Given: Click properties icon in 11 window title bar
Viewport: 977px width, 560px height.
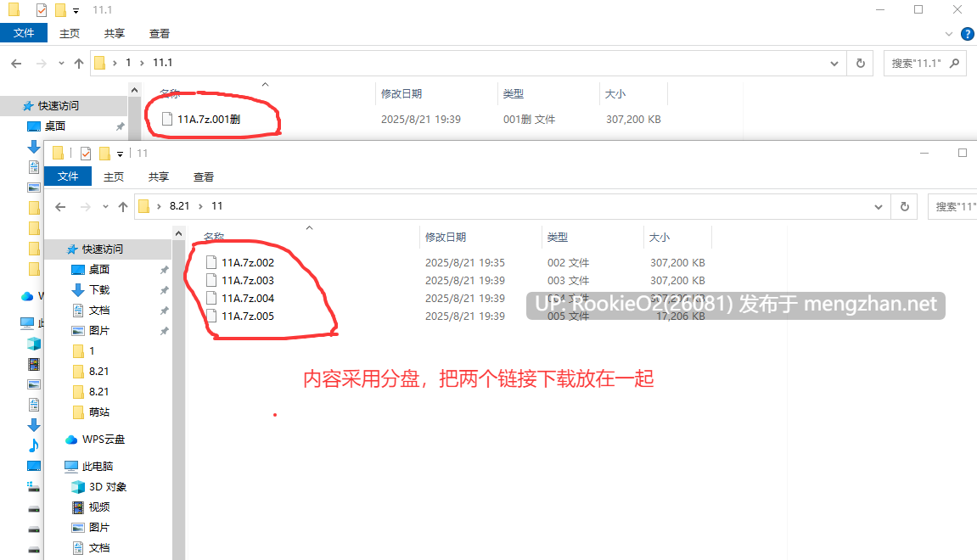Looking at the screenshot, I should [86, 154].
